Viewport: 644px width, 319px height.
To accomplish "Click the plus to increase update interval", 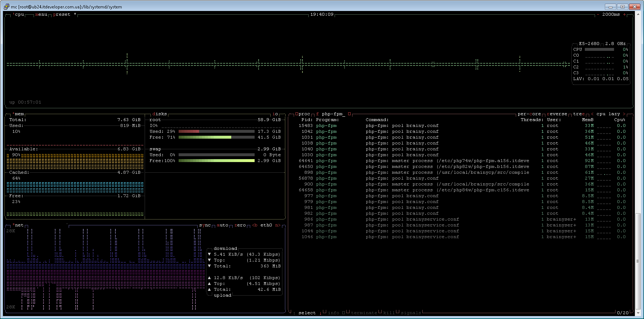I will click(x=624, y=15).
